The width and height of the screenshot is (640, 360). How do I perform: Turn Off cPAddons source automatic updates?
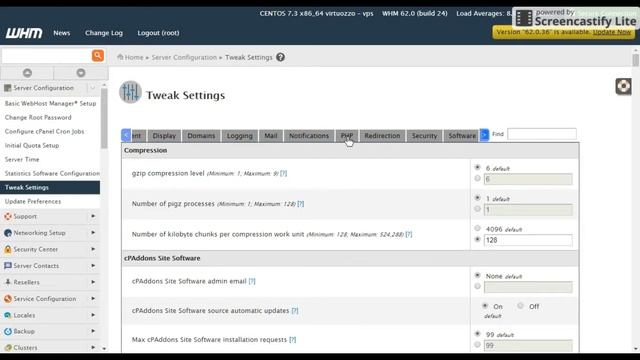click(520, 305)
